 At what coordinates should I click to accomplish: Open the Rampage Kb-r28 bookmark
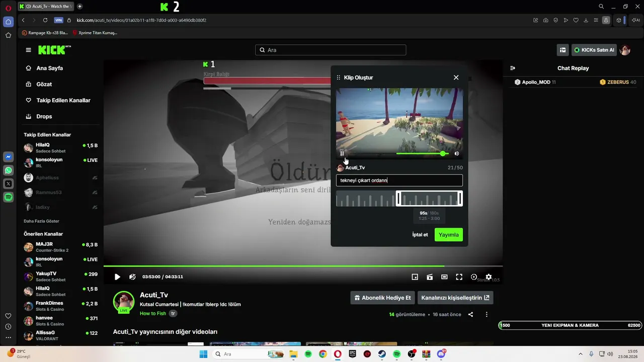45,33
